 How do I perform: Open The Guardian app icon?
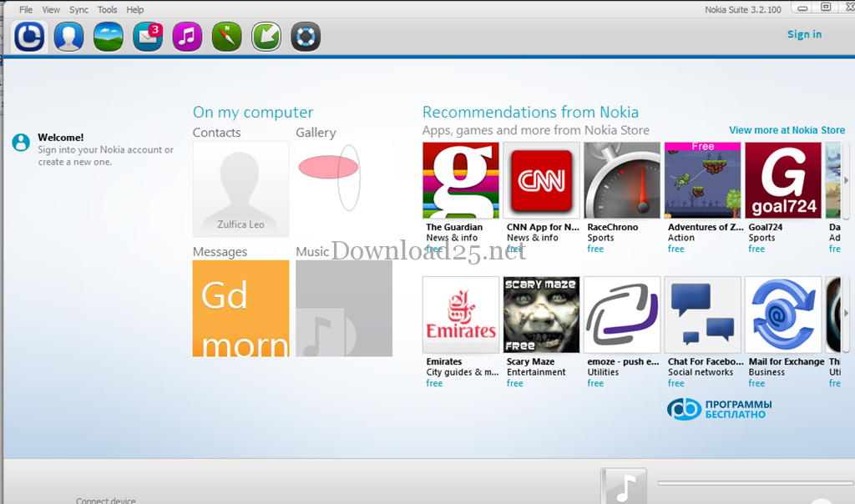[x=461, y=180]
